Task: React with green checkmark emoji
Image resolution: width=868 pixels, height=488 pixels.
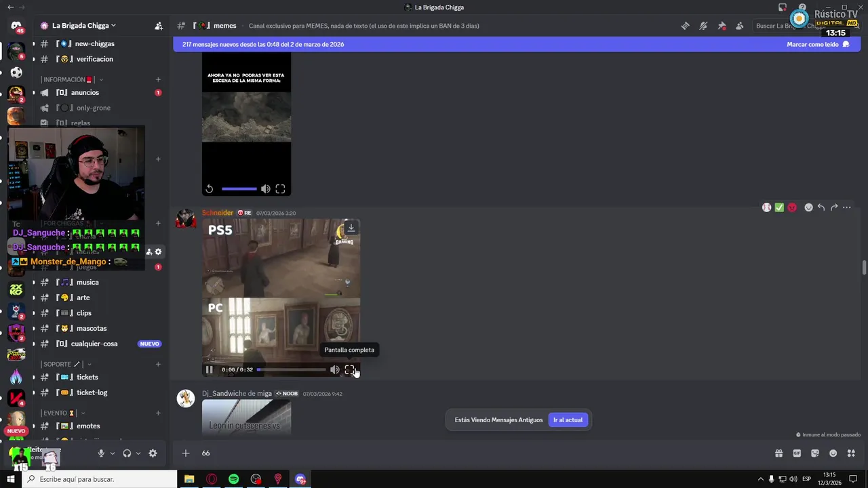Action: tap(779, 207)
